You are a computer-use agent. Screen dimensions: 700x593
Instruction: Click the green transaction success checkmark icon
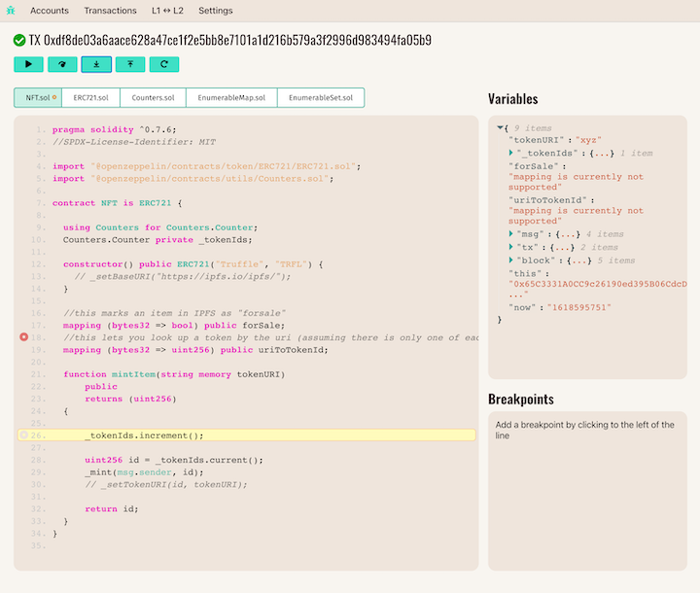coord(19,41)
